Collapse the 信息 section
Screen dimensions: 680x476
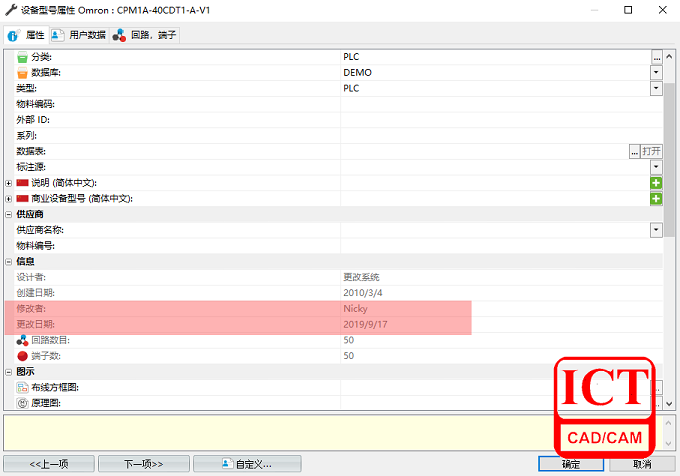8,262
